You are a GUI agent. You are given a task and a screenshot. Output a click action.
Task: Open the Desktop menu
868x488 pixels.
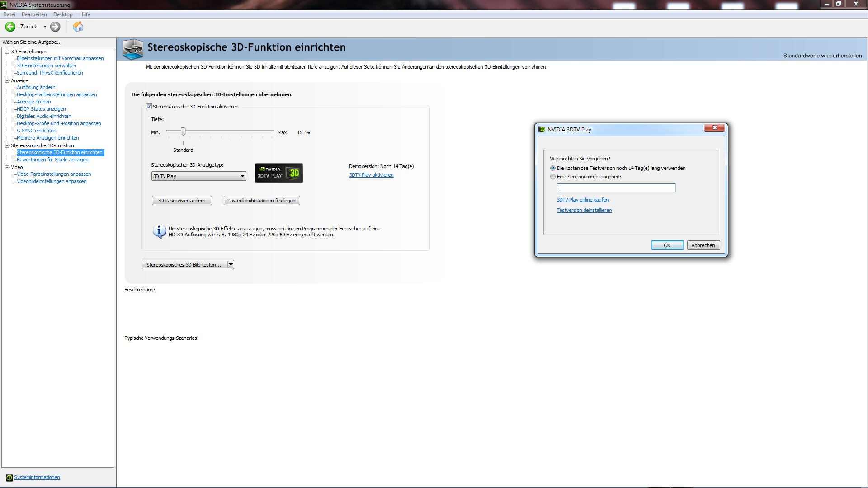[x=63, y=14]
